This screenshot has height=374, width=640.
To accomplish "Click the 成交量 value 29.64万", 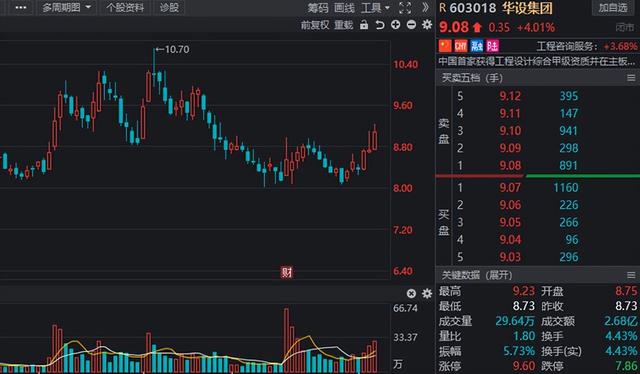I will (515, 321).
